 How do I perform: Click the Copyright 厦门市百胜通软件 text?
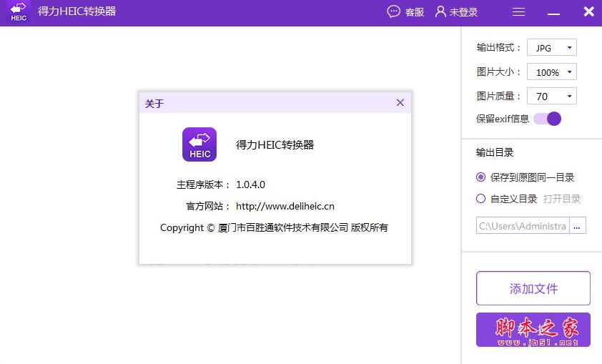pos(274,227)
